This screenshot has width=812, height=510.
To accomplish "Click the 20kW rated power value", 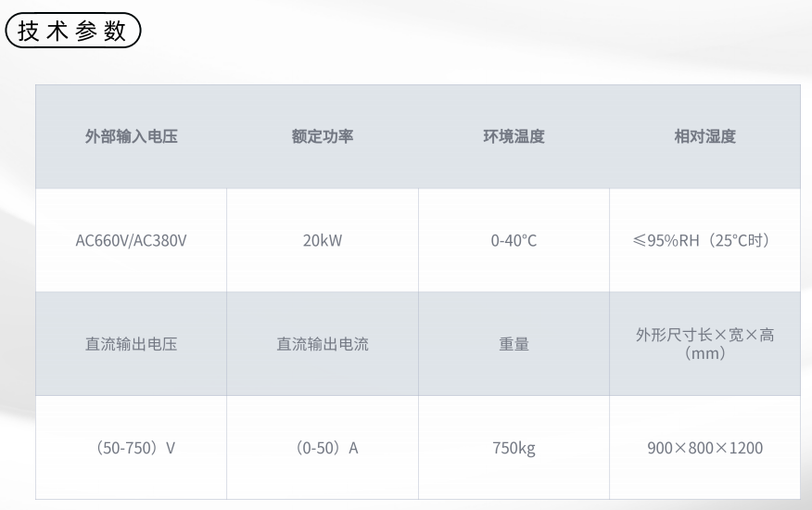I will (322, 240).
